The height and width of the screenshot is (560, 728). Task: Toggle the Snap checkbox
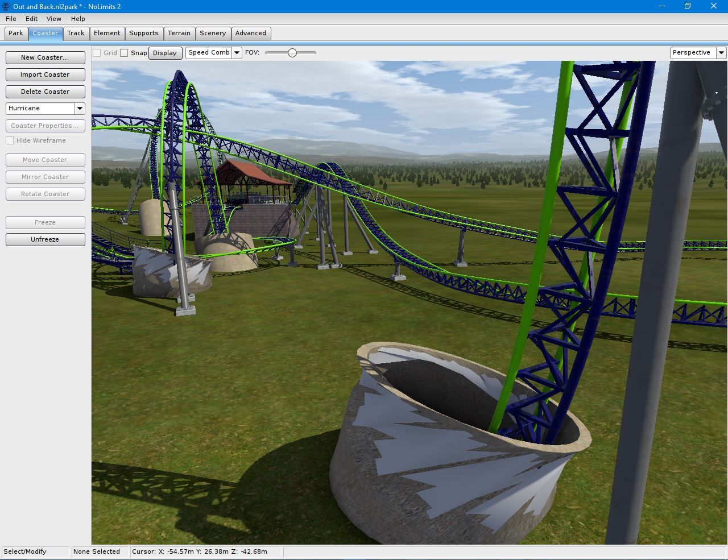[x=124, y=53]
